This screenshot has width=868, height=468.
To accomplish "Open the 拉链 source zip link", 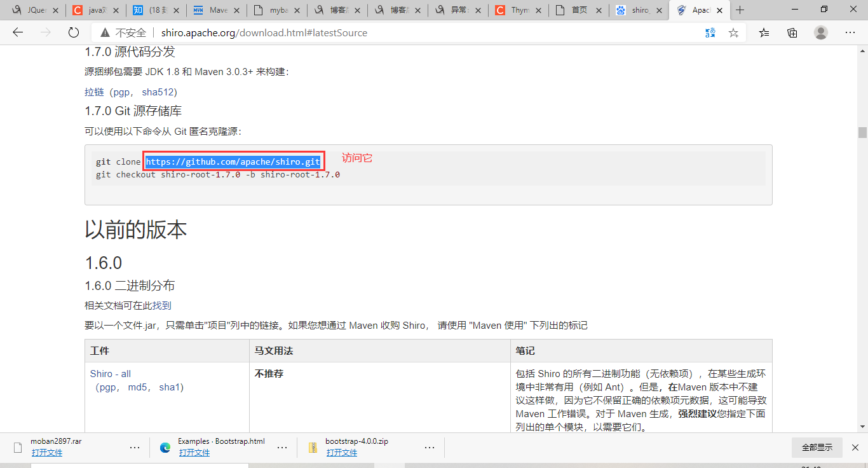I will 94,92.
